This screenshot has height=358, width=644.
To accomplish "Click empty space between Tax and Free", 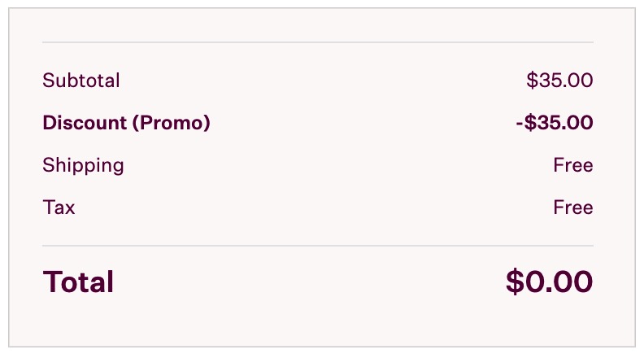I will click(x=317, y=207).
